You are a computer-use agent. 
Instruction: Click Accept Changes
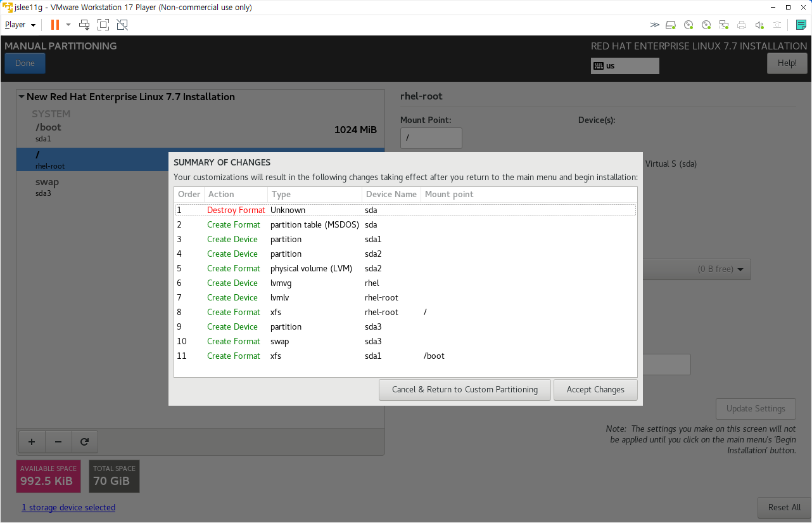[x=595, y=389]
